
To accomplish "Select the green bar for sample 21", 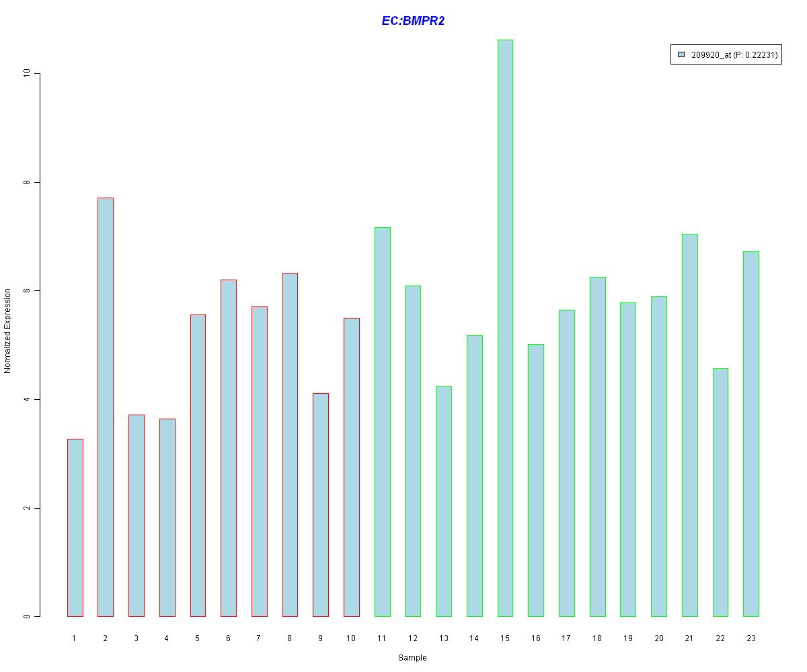I will point(690,425).
